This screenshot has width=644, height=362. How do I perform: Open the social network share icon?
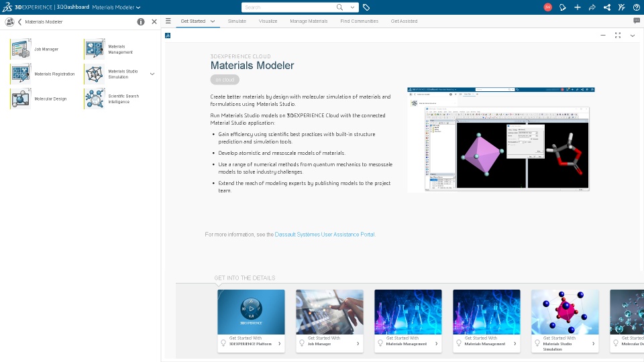[607, 7]
